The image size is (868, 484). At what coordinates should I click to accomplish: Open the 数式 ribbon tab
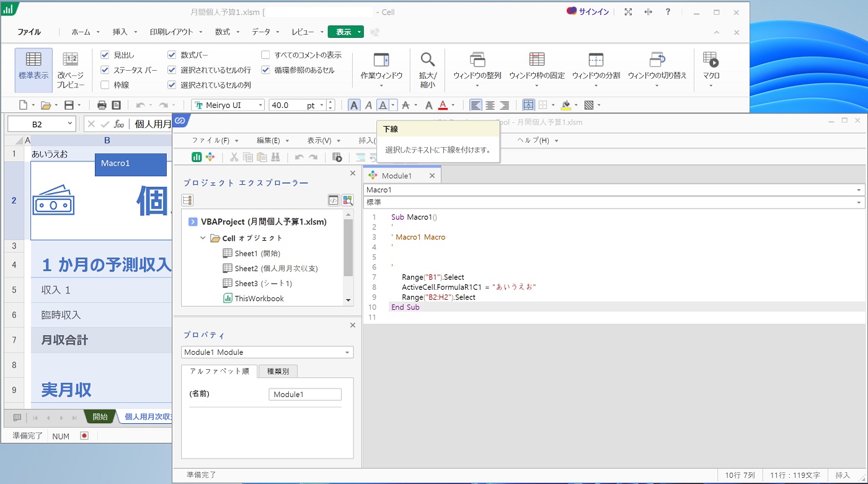[x=223, y=32]
